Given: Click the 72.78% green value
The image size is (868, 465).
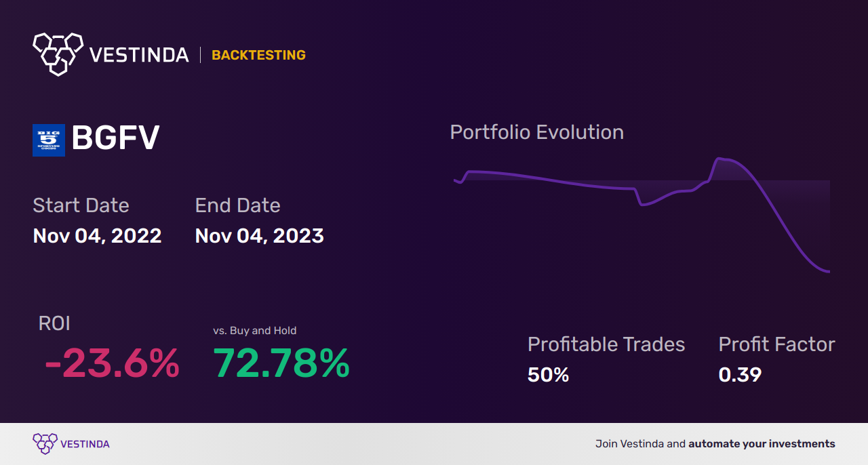Looking at the screenshot, I should click(x=281, y=364).
